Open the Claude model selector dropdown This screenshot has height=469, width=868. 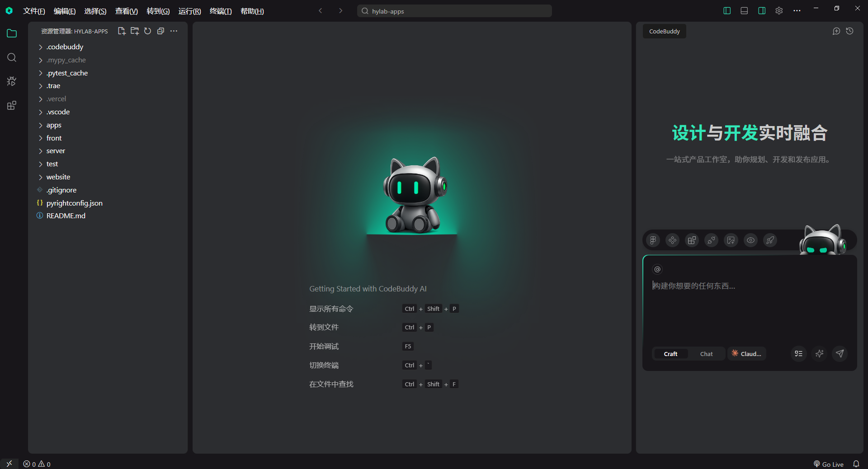[x=747, y=354]
